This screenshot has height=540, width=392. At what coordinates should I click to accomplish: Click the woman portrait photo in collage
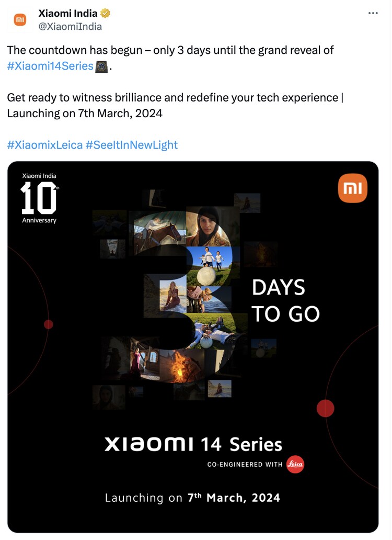pos(208,226)
